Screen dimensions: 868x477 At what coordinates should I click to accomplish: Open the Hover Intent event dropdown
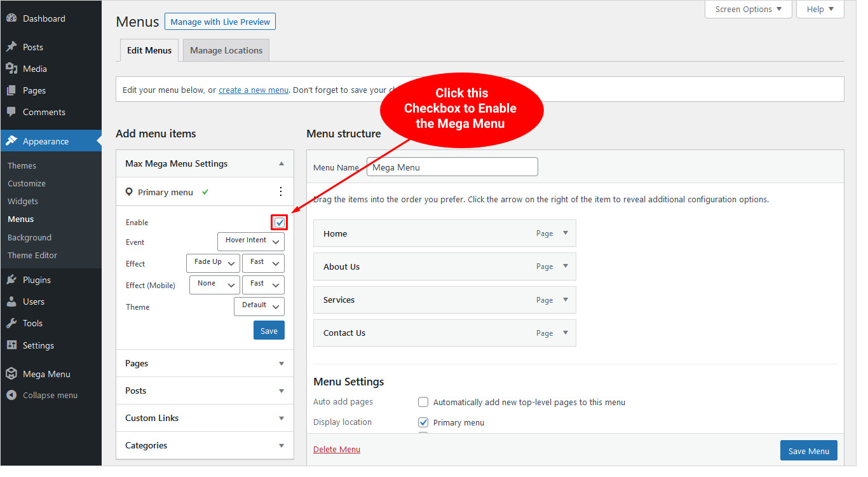click(251, 241)
